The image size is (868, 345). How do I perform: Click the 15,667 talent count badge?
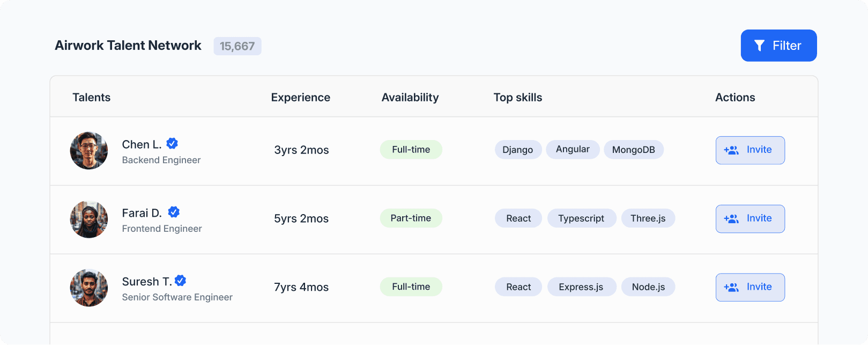(238, 46)
